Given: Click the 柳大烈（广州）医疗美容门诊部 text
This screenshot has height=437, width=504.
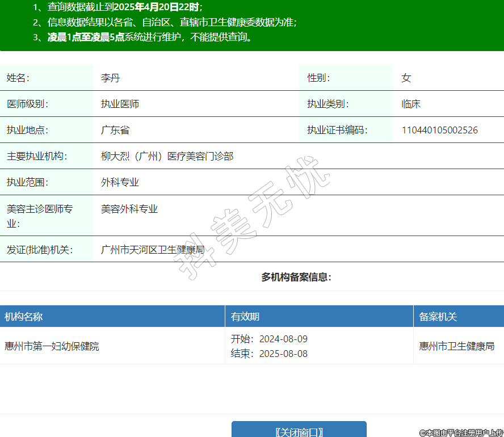Looking at the screenshot, I should coord(167,156).
